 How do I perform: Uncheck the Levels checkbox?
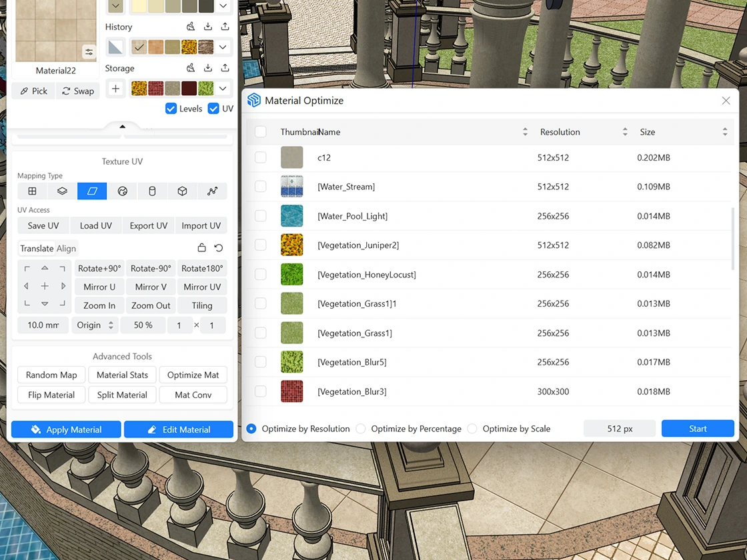click(x=171, y=109)
